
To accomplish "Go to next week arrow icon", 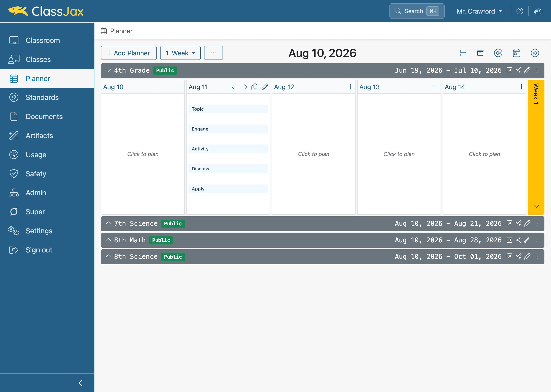I will [535, 53].
